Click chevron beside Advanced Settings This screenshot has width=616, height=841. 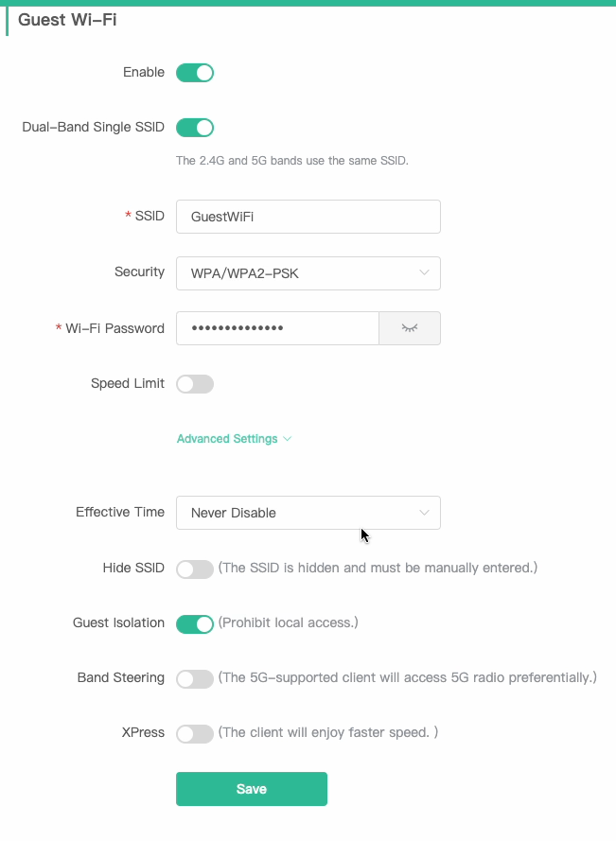coord(287,439)
